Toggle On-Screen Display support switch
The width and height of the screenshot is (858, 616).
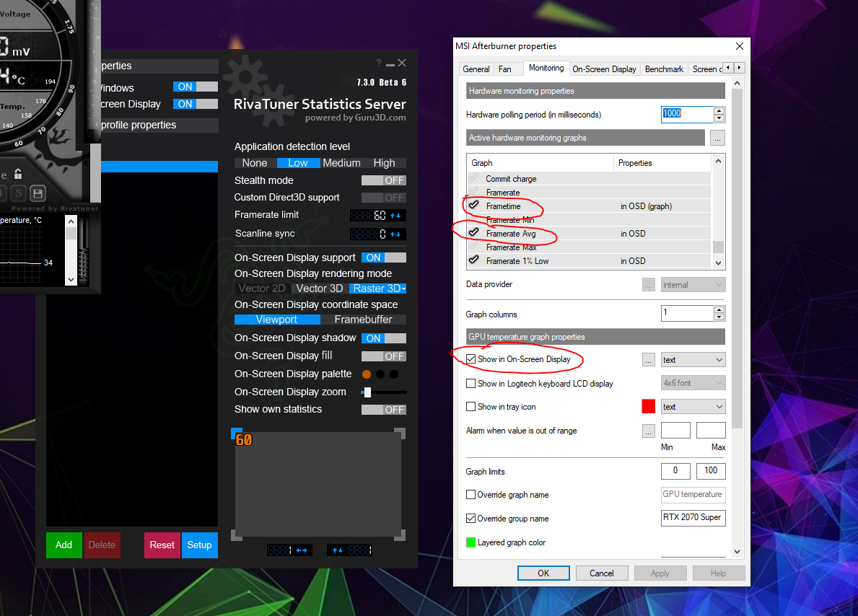pyautogui.click(x=384, y=258)
